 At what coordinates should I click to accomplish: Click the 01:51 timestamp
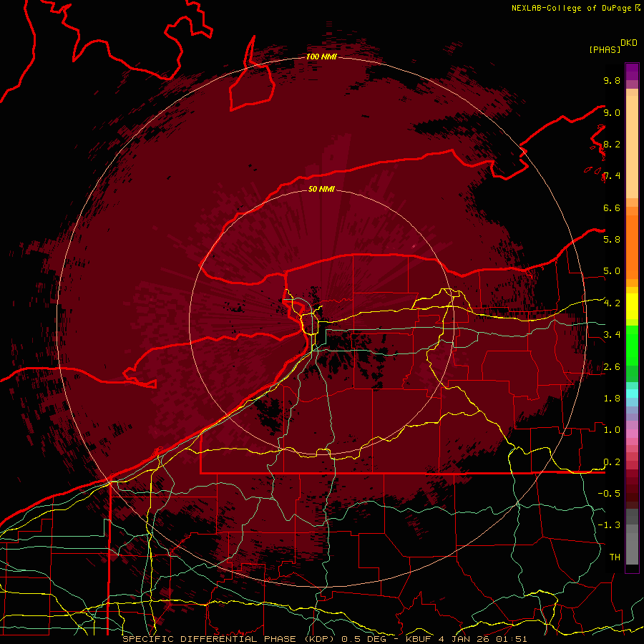(x=513, y=639)
